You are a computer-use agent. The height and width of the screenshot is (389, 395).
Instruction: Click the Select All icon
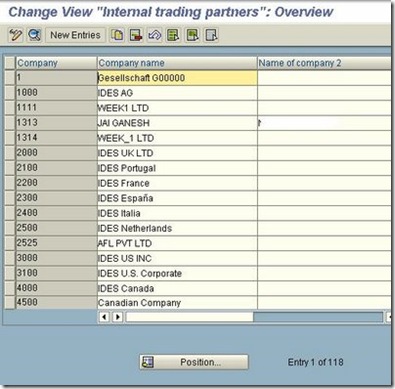point(173,35)
